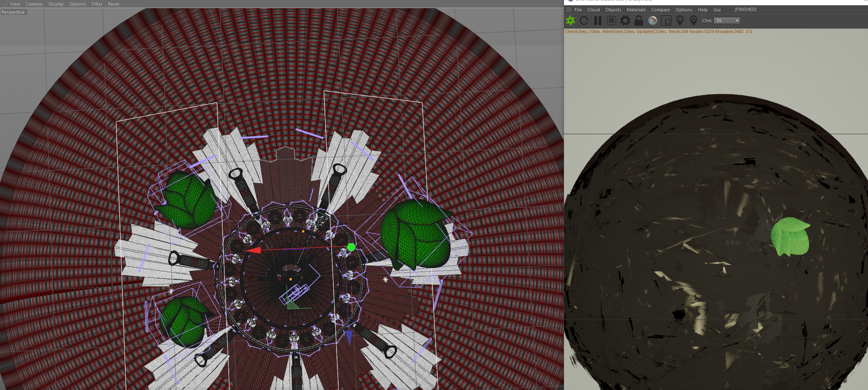Image resolution: width=868 pixels, height=390 pixels.
Task: Open the Chn channel dropdown
Action: click(x=727, y=21)
